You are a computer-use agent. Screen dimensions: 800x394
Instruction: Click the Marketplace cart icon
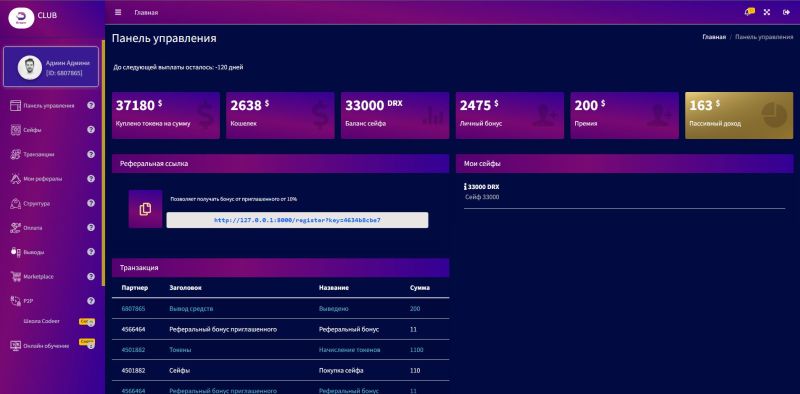(15, 276)
